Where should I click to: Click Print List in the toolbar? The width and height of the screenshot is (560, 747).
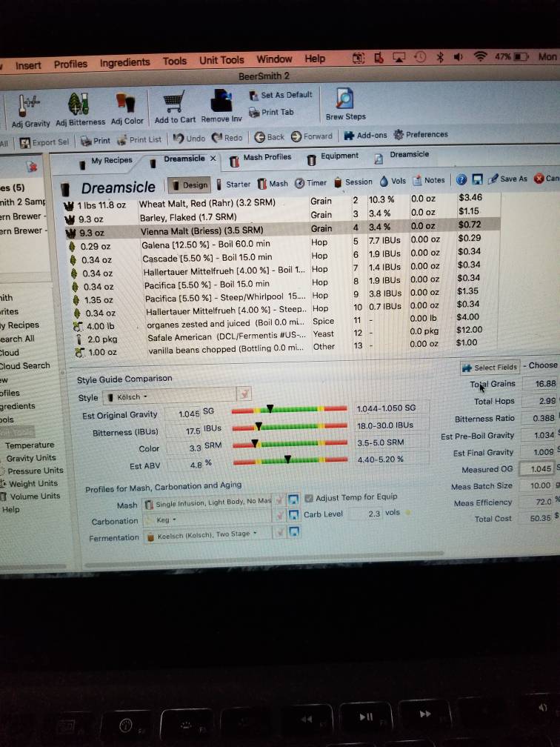[139, 139]
